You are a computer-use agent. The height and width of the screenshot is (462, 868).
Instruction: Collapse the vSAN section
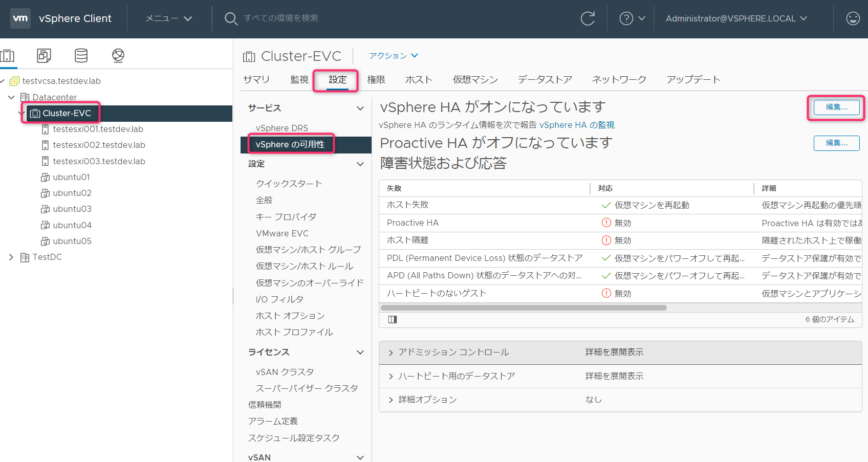click(x=360, y=457)
